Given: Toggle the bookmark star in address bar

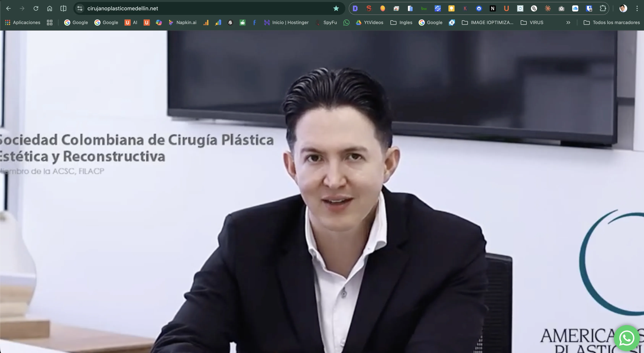Looking at the screenshot, I should click(x=336, y=8).
